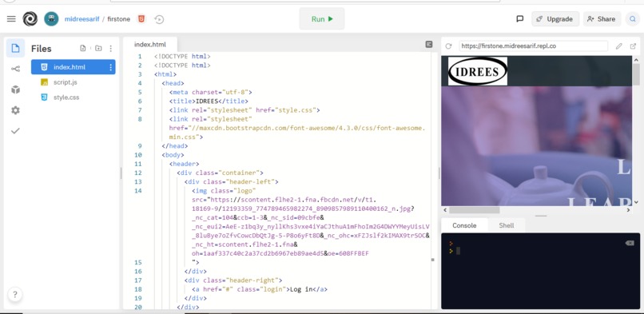This screenshot has width=644, height=314.
Task: Click preview scrollbar up arrow
Action: (636, 59)
